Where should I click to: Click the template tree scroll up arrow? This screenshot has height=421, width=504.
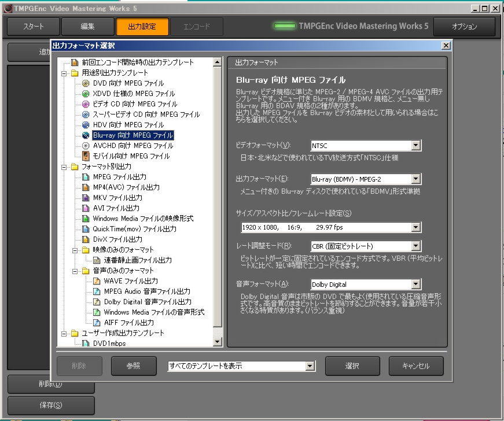coord(218,62)
